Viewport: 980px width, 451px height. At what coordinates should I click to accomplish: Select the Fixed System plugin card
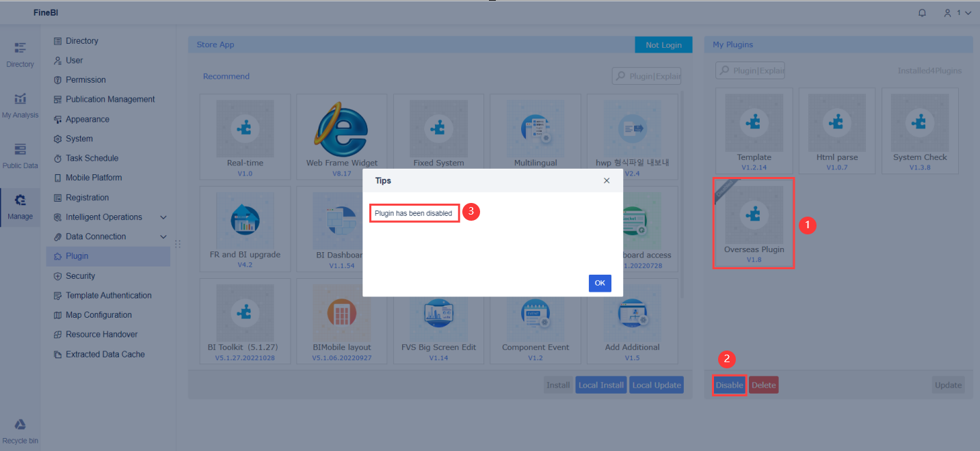click(x=438, y=137)
